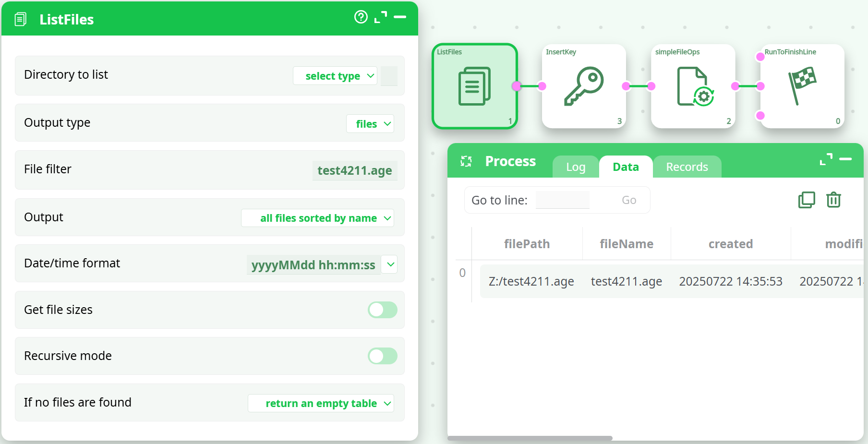Expand the ListFiles panel to fullscreen
This screenshot has height=444, width=868.
click(x=381, y=17)
